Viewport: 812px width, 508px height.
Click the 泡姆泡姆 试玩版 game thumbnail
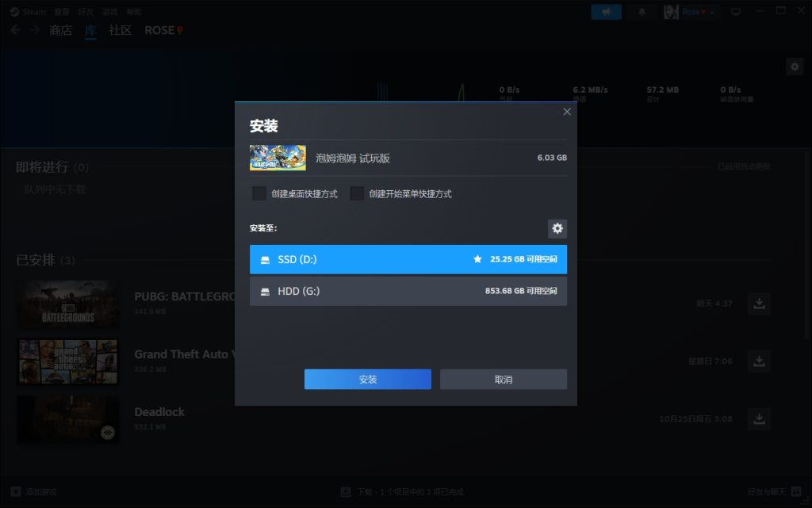(x=278, y=158)
